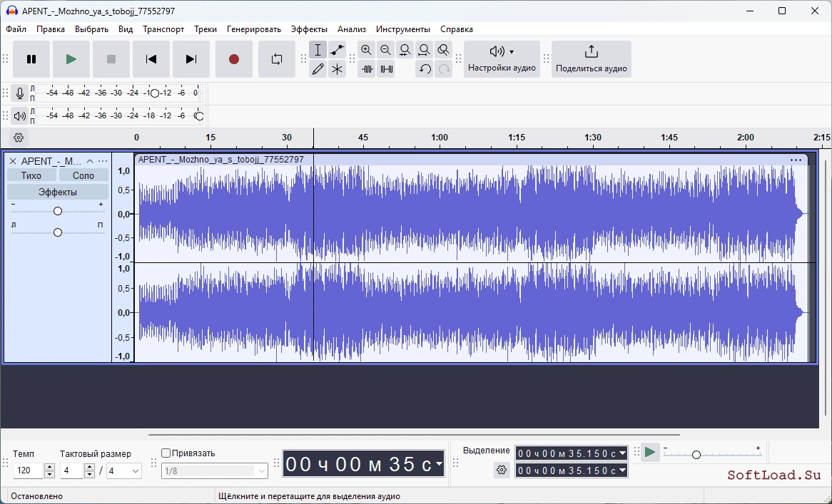Click the Redo arrow icon

[444, 69]
